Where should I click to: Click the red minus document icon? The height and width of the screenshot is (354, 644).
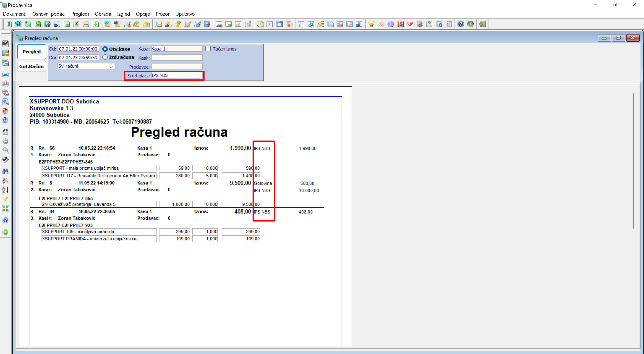click(86, 24)
